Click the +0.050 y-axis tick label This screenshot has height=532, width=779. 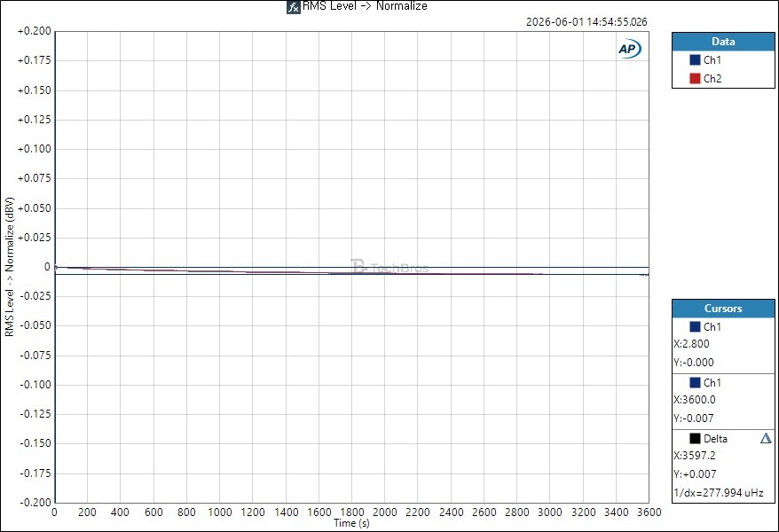[x=35, y=208]
